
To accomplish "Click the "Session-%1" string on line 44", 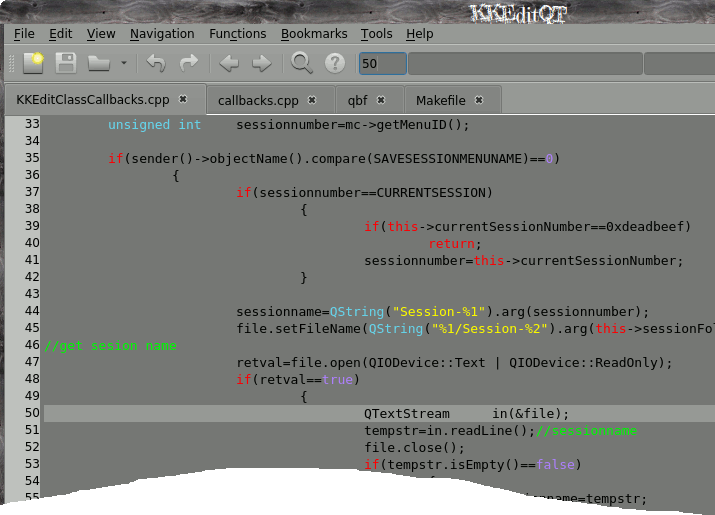I will click(x=439, y=312).
